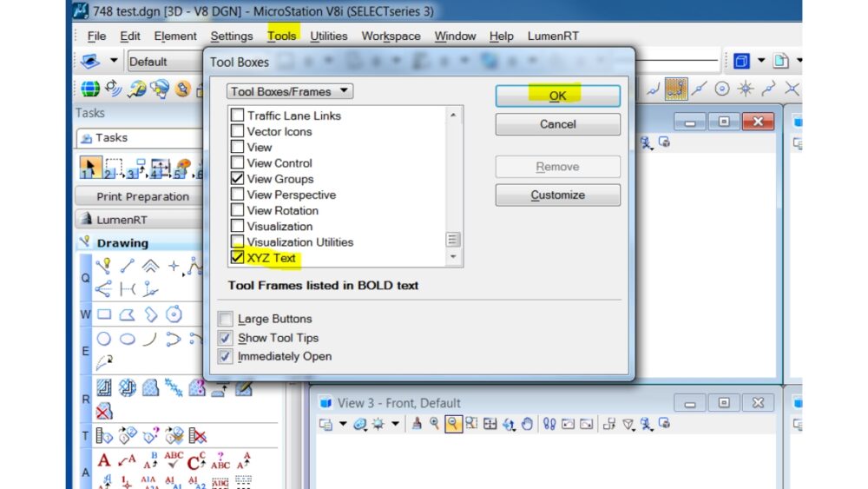Viewport: 868px width, 489px height.
Task: Open the Tool Boxes/Frames dropdown
Action: [x=290, y=91]
